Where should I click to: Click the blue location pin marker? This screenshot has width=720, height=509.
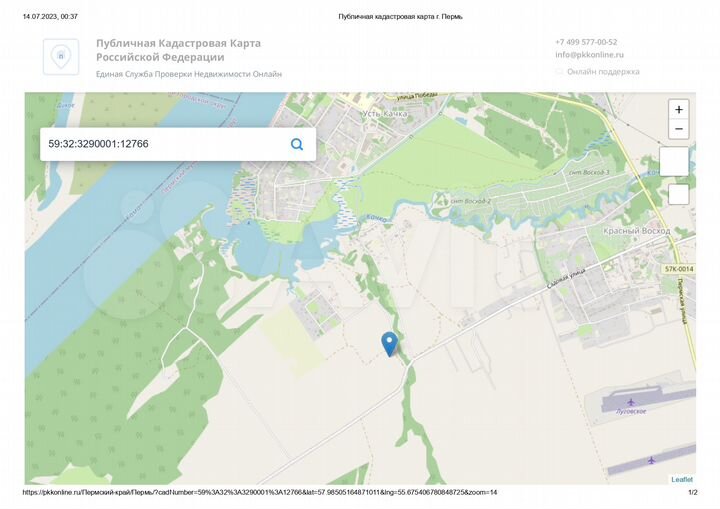390,344
